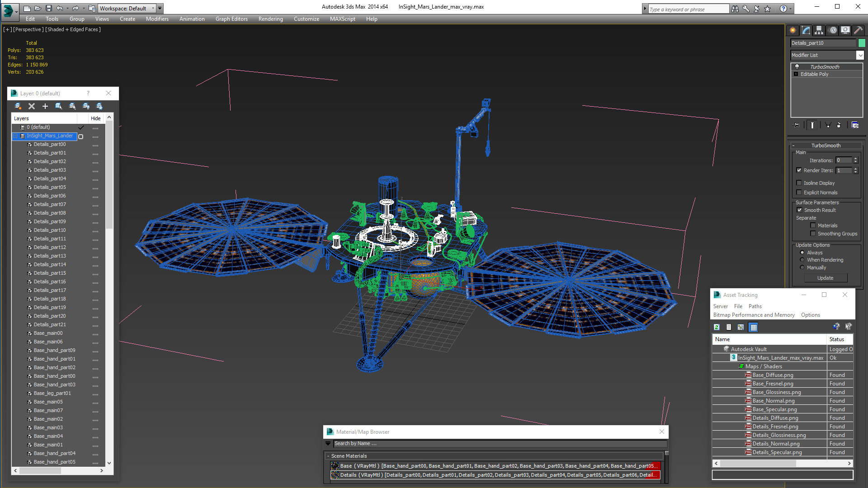Select Always update option radio button

802,253
